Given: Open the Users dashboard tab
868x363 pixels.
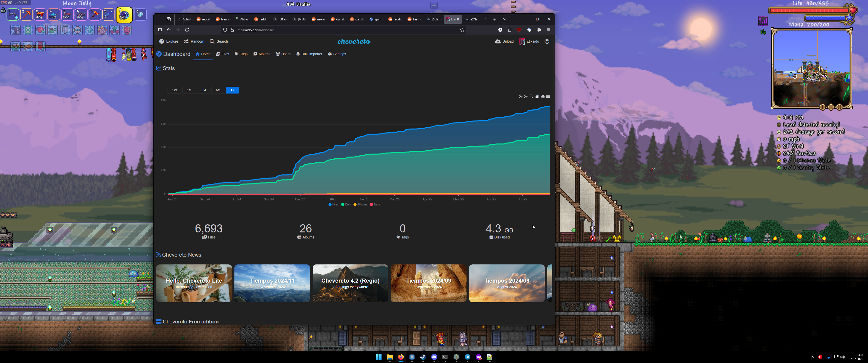Looking at the screenshot, I should coord(283,54).
